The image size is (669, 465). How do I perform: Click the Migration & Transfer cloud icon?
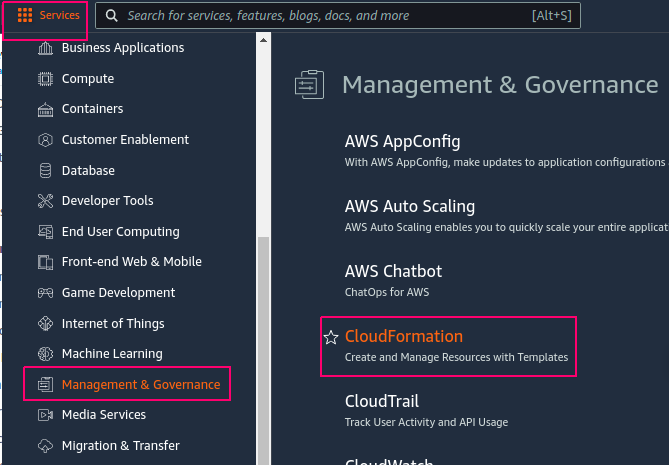point(45,446)
